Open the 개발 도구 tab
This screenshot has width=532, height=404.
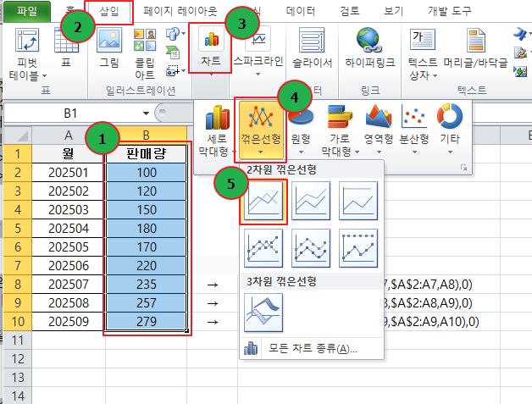450,11
